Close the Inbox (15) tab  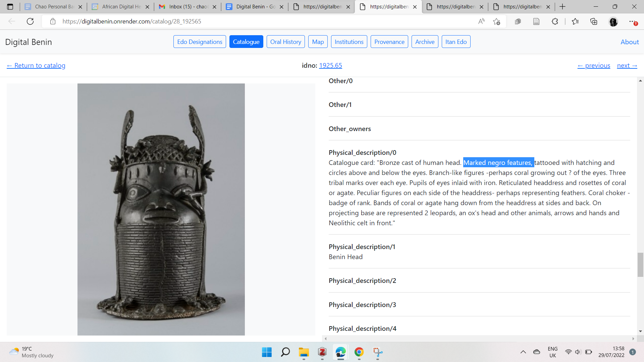(x=214, y=7)
